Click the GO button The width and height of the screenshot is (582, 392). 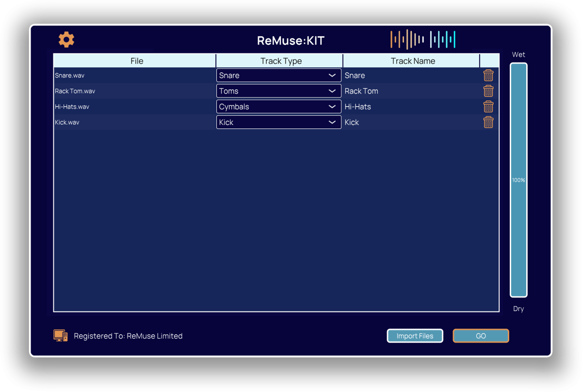point(481,336)
